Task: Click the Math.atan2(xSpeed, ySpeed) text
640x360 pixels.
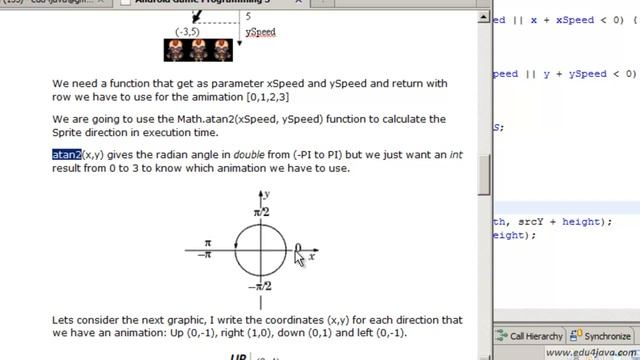Action: (250, 119)
